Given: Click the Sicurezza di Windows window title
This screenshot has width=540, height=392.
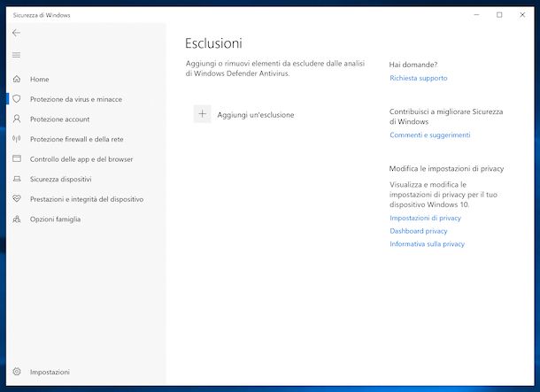Looking at the screenshot, I should coord(42,15).
